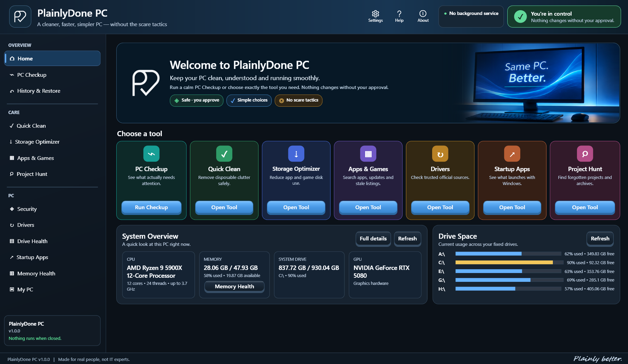Click the Memory Health icon in sidebar
This screenshot has height=364, width=628.
[12, 273]
